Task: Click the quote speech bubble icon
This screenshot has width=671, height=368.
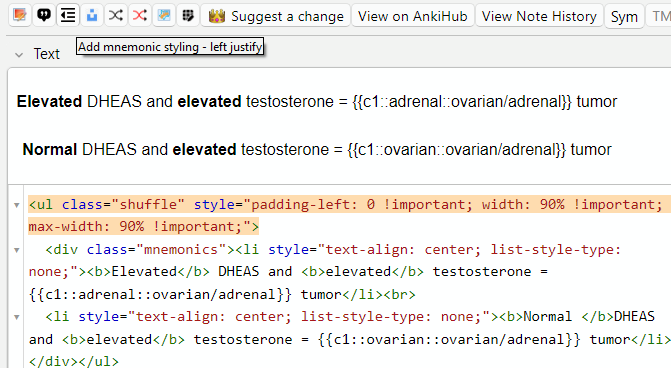Action: click(44, 16)
